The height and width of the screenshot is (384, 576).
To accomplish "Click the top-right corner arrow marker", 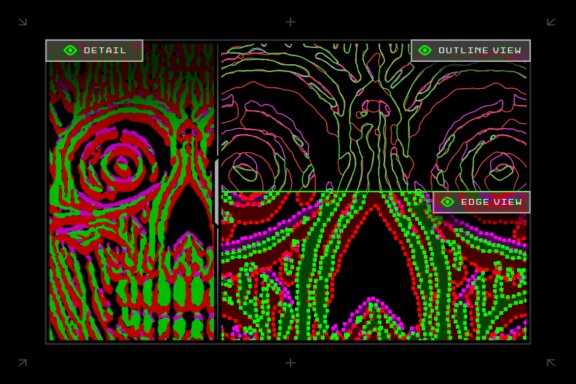I will pos(551,22).
